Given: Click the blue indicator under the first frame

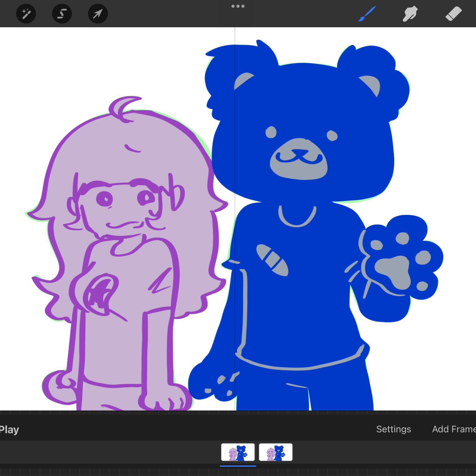Looking at the screenshot, I should [238, 466].
